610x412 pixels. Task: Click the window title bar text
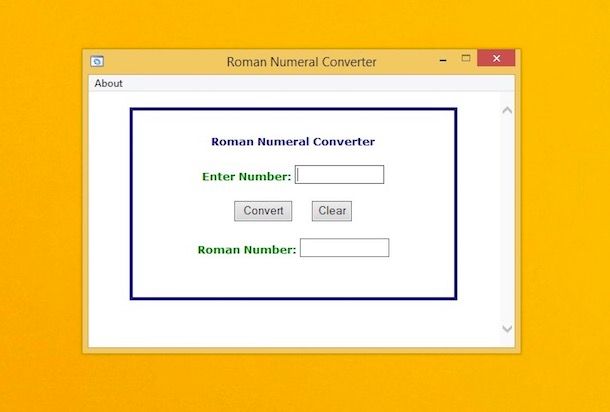(x=301, y=62)
